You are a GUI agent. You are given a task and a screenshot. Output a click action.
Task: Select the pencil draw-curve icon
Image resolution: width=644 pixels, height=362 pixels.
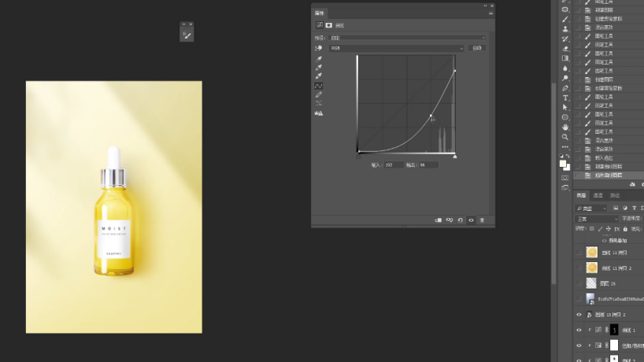[319, 94]
